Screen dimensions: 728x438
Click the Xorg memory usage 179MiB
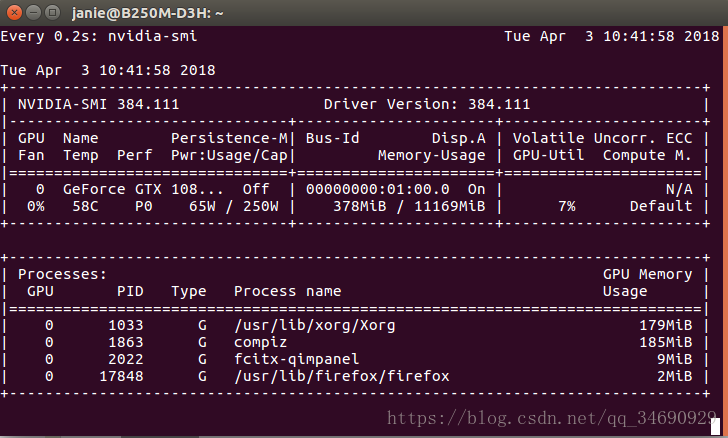click(665, 325)
